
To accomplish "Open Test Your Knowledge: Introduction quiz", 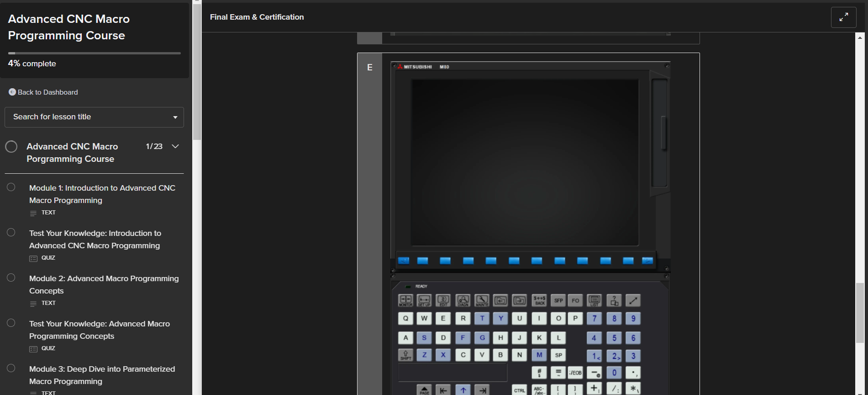I will click(95, 239).
